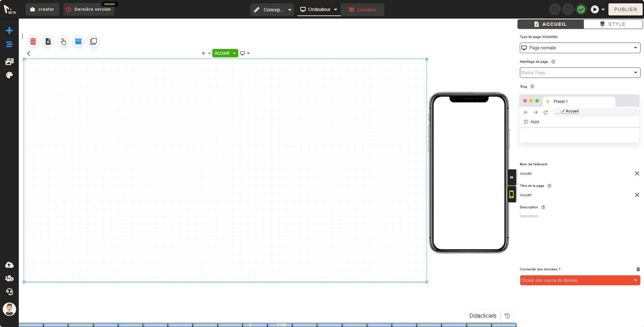Image resolution: width=644 pixels, height=327 pixels.
Task: Click the red trash delete icon
Action: (x=33, y=42)
